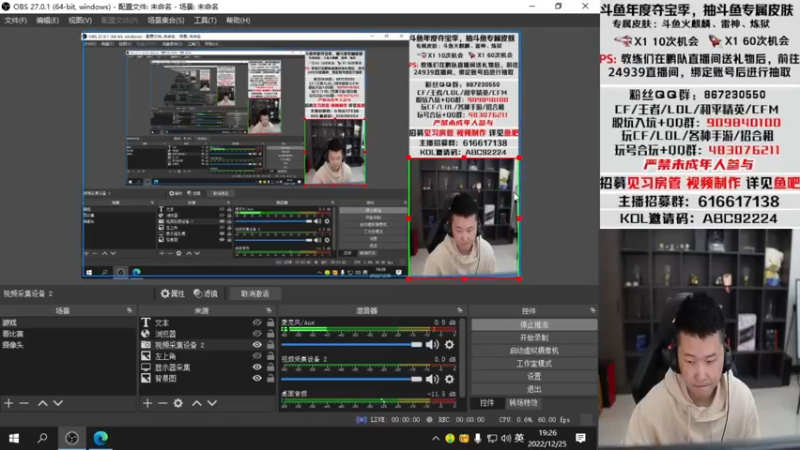
Task: Click the 取消激活 button
Action: [x=255, y=293]
